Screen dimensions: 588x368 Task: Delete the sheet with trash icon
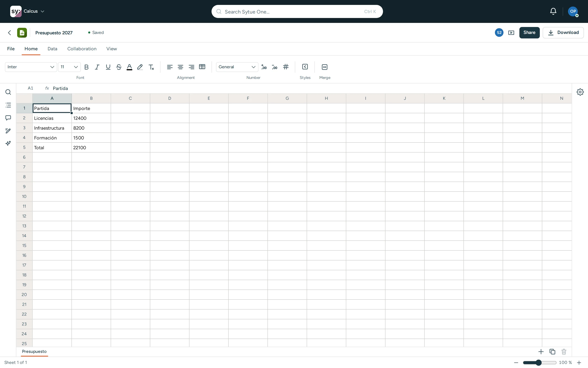tap(564, 352)
